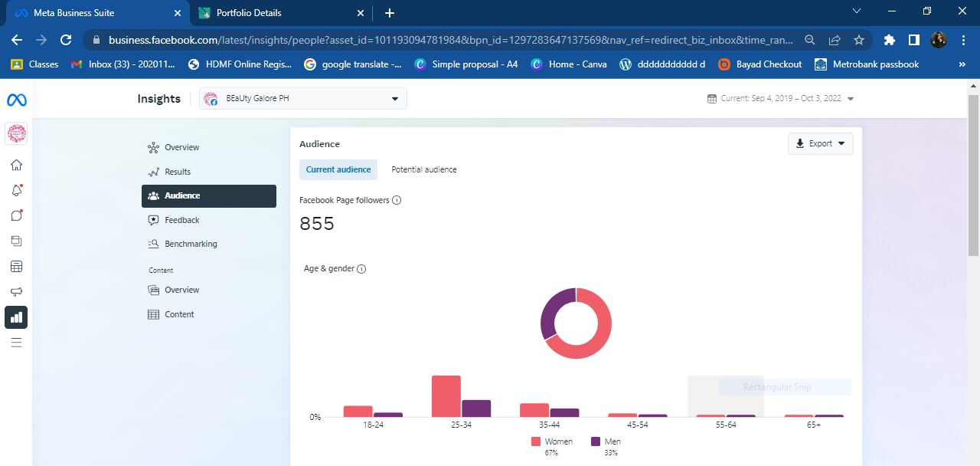Image resolution: width=980 pixels, height=466 pixels.
Task: Go to Home icon in left rail
Action: 16,165
